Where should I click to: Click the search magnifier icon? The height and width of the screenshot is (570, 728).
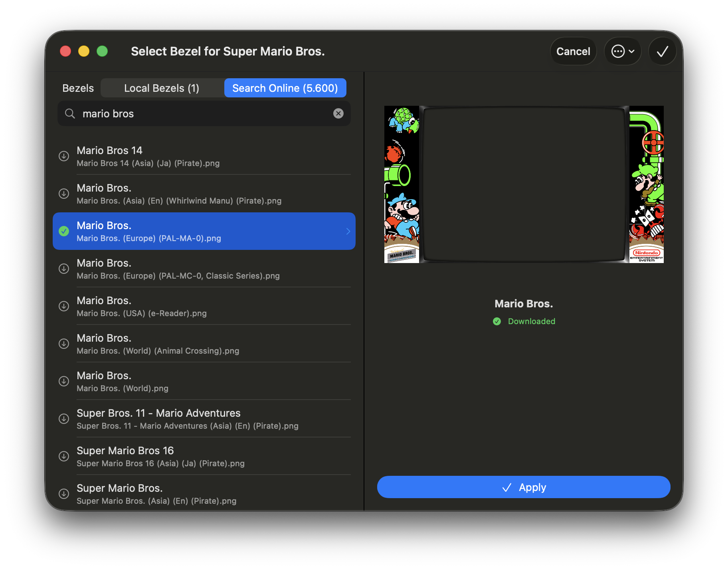tap(70, 114)
